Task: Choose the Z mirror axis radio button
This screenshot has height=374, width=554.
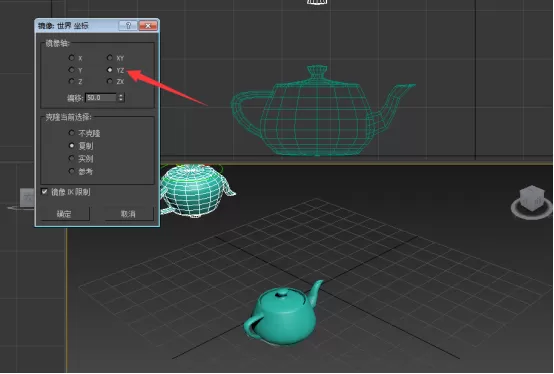Action: tap(72, 81)
